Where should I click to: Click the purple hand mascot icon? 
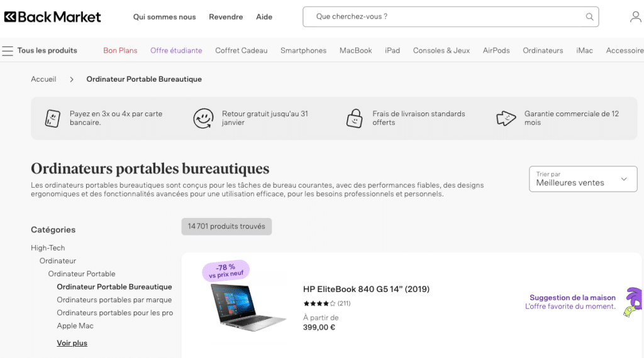pyautogui.click(x=633, y=302)
